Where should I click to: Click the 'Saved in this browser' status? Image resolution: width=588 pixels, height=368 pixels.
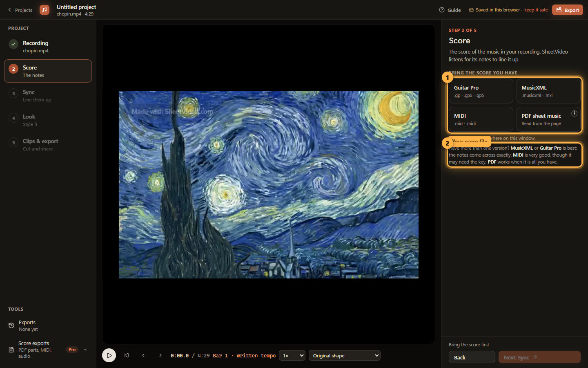pos(498,10)
